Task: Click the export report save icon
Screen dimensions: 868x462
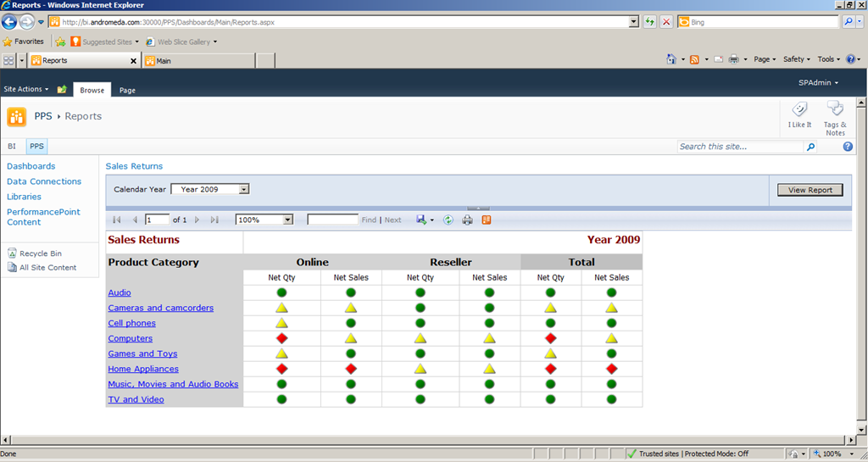Action: [421, 220]
